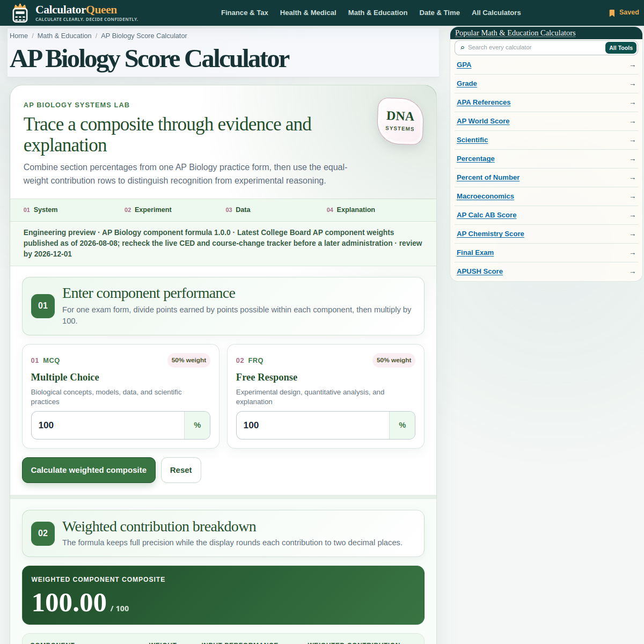This screenshot has width=644, height=644.
Task: Click the Popular Math & Education Calculators heading
Action: [x=515, y=33]
